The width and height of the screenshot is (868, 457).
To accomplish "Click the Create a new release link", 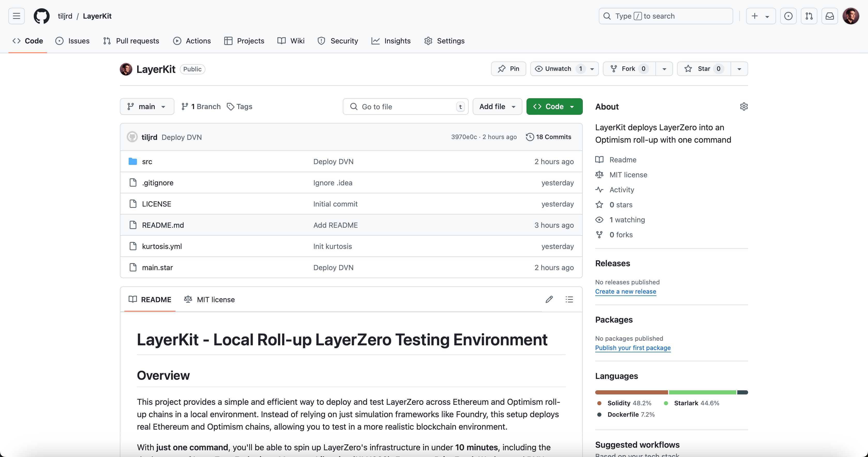I will click(625, 291).
